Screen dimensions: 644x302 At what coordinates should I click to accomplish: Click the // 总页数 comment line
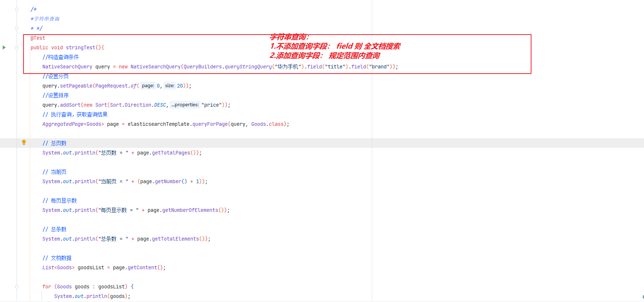pyautogui.click(x=54, y=143)
